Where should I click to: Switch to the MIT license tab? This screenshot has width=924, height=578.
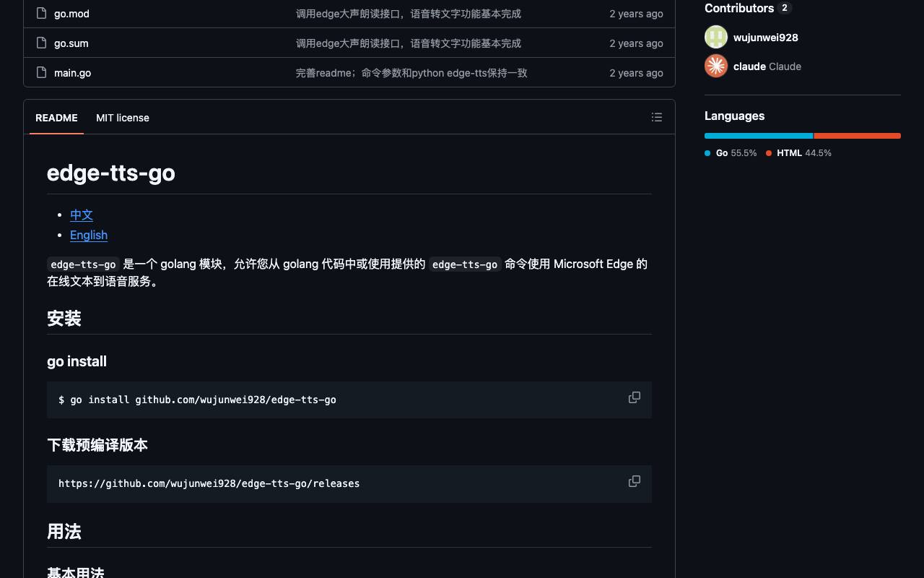123,118
